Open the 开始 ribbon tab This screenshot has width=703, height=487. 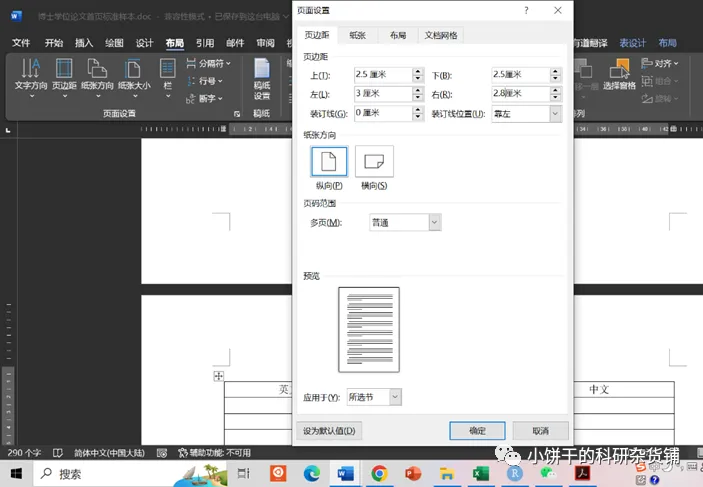[x=54, y=43]
